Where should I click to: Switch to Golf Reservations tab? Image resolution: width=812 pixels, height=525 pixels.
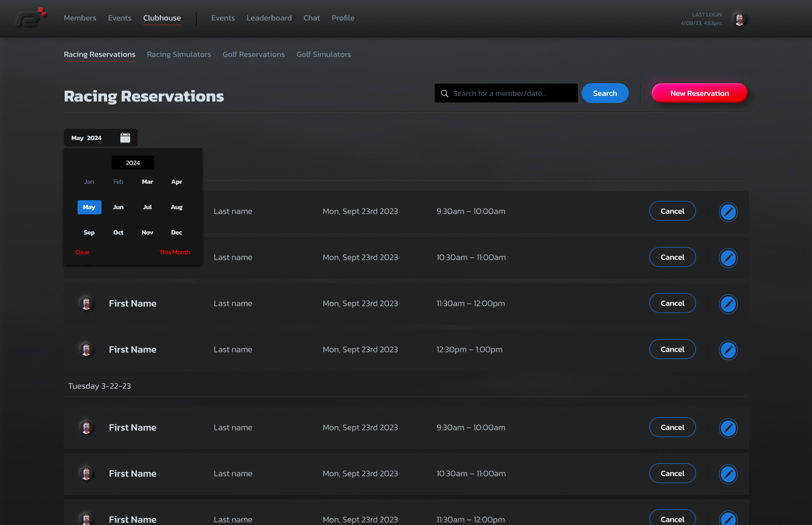[x=254, y=55]
